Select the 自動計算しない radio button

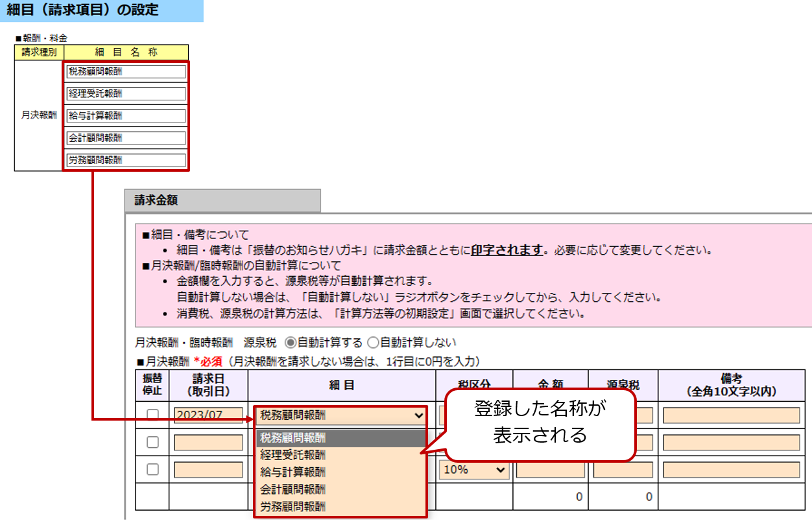(x=372, y=342)
